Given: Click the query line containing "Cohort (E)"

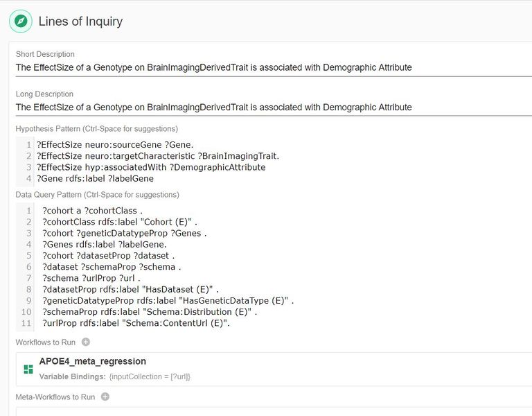Looking at the screenshot, I should point(120,222).
